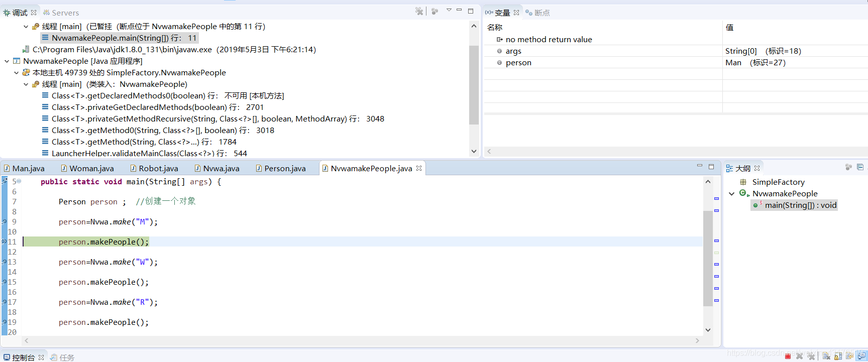868x362 pixels.
Task: Minimize the editor area
Action: [700, 166]
